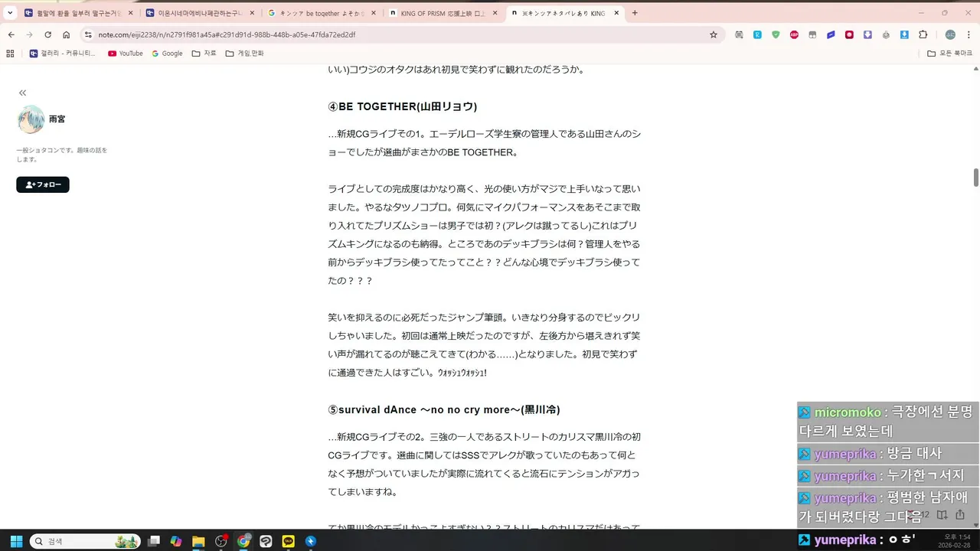Click heading ④BE TOGETHER(山田リョウ)

[403, 106]
